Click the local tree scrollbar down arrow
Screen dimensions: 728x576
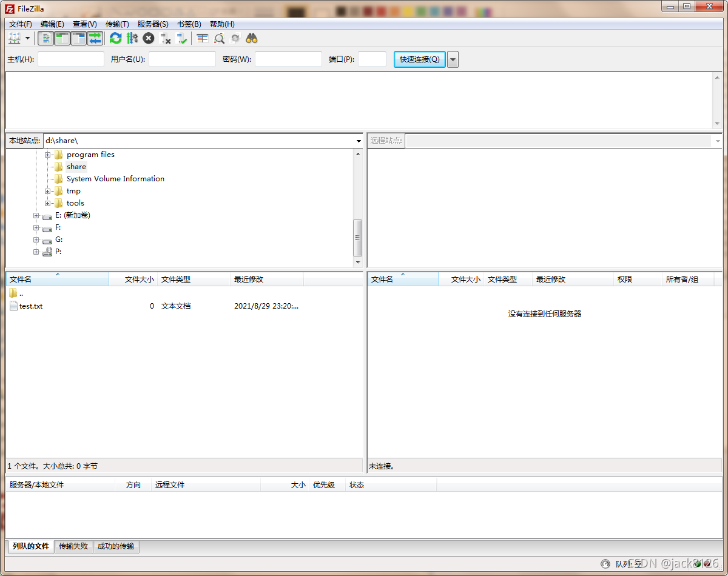click(x=358, y=263)
